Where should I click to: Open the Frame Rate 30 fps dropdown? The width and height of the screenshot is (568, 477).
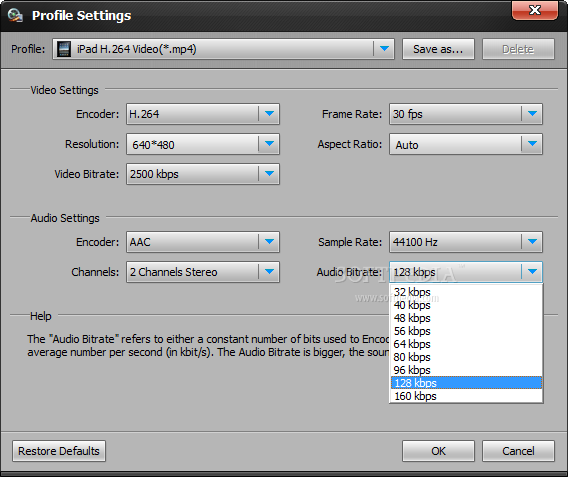click(532, 114)
